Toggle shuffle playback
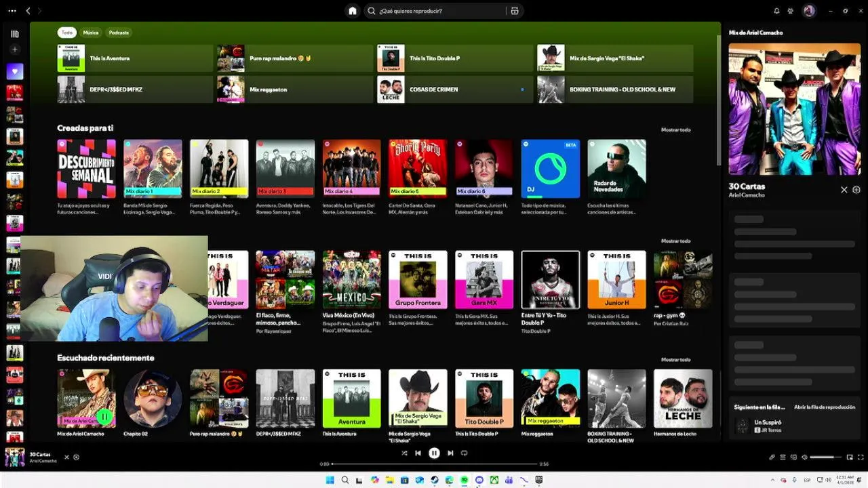This screenshot has height=488, width=868. 404,453
